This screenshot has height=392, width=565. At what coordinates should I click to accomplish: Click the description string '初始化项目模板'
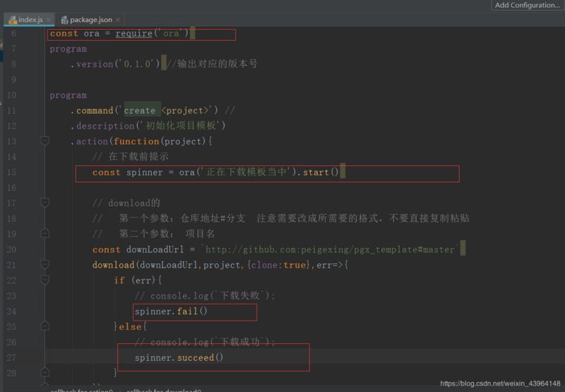(x=181, y=126)
